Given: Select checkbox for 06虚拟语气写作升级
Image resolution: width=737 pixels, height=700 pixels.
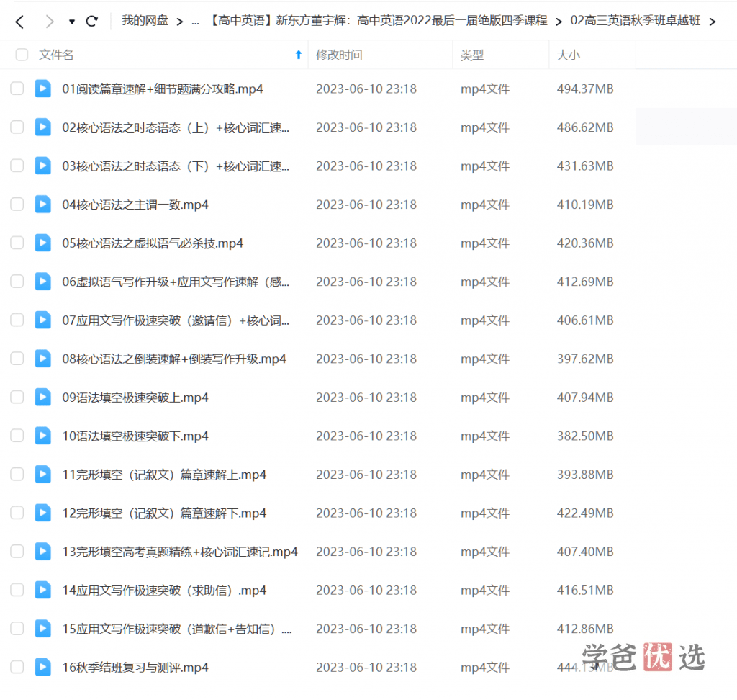Looking at the screenshot, I should 17,282.
